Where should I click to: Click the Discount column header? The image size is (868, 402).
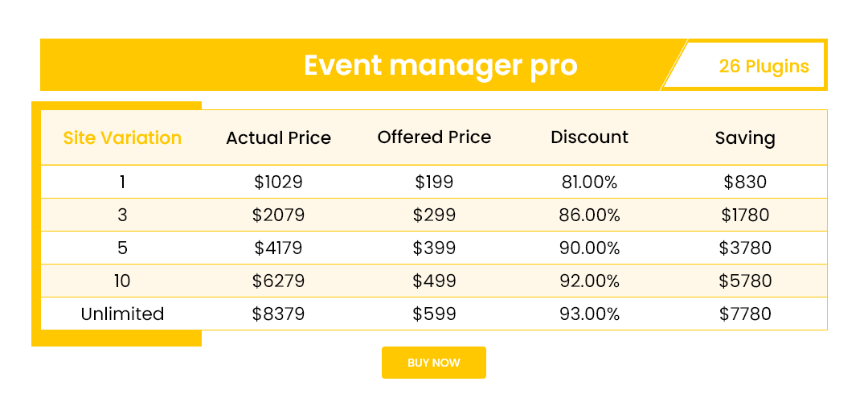coord(589,137)
